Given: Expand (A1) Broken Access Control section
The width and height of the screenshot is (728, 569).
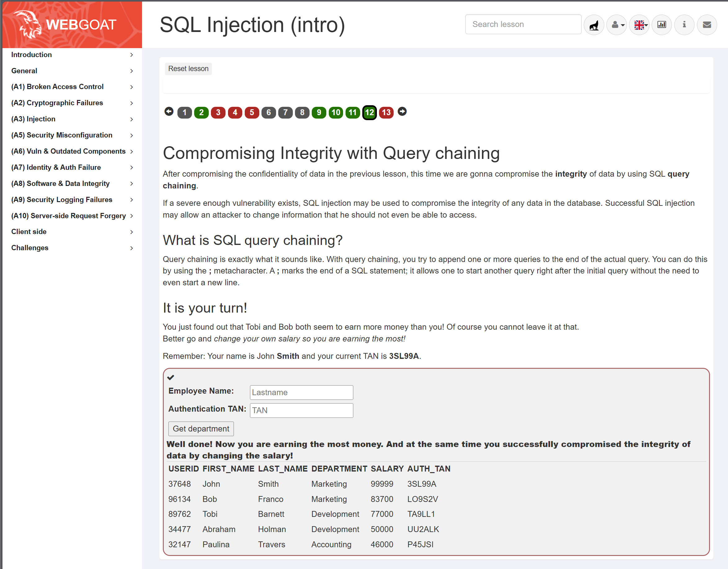Looking at the screenshot, I should click(x=72, y=87).
